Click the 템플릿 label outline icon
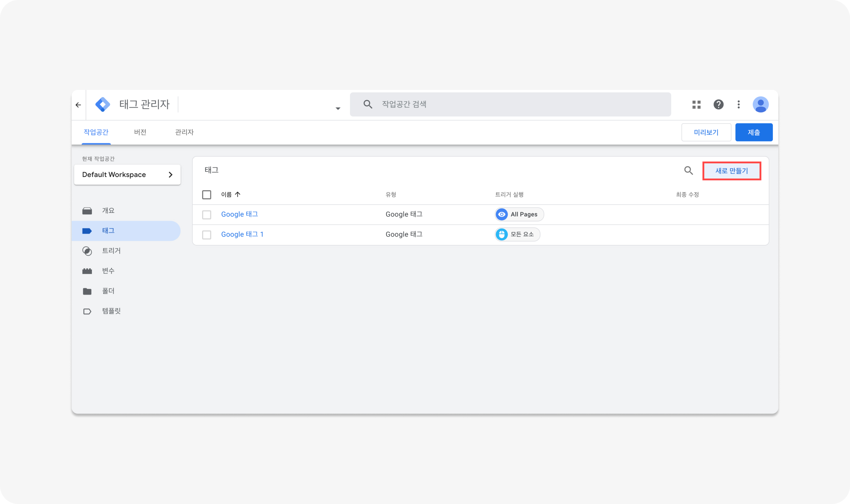This screenshot has height=504, width=850. click(87, 312)
